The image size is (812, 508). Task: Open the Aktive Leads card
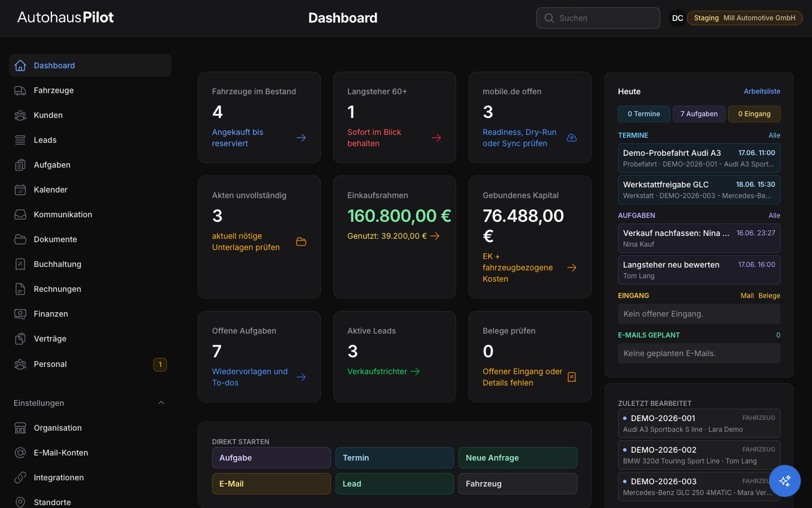(395, 357)
